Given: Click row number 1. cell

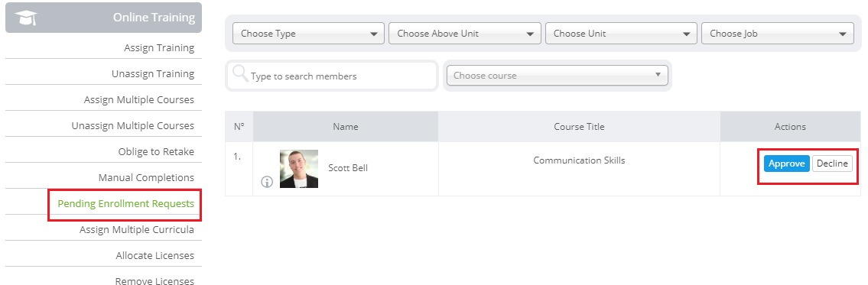Looking at the screenshot, I should tap(239, 169).
